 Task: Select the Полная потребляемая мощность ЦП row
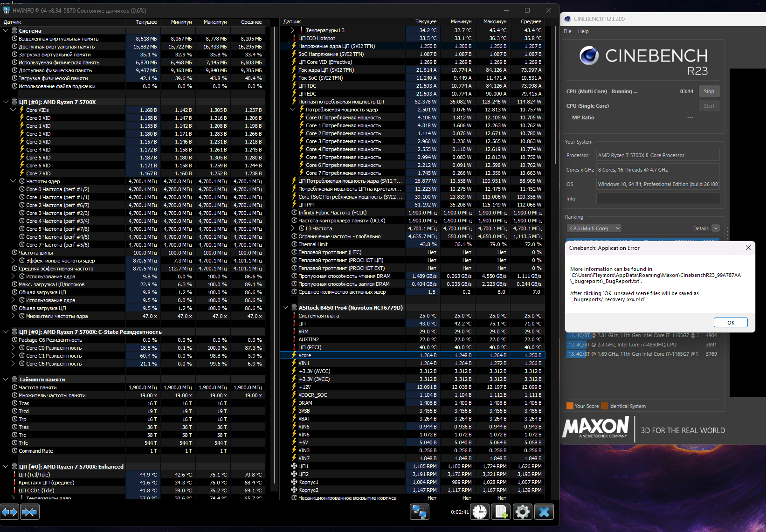(412, 102)
